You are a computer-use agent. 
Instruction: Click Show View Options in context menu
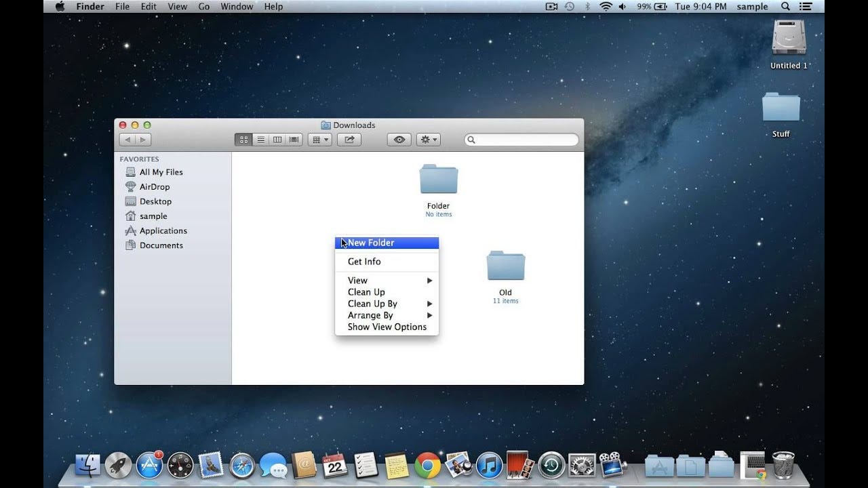[x=387, y=327]
